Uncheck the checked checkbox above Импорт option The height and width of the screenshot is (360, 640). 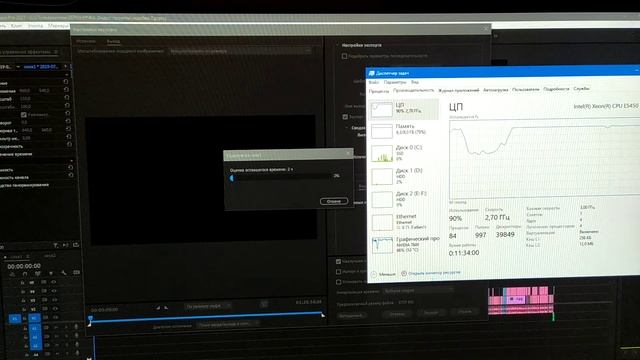[x=338, y=261]
